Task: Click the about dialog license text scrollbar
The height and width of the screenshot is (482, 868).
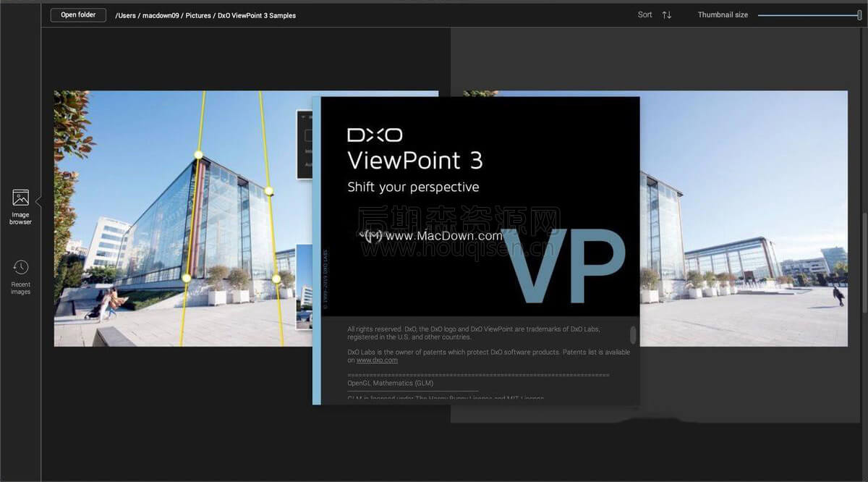Action: [x=633, y=334]
